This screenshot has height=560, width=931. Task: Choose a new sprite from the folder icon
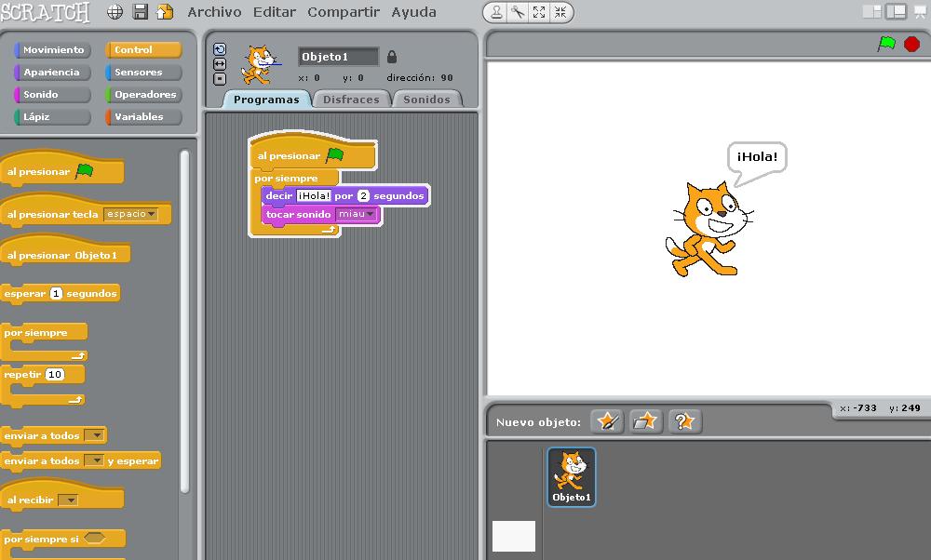(x=645, y=421)
